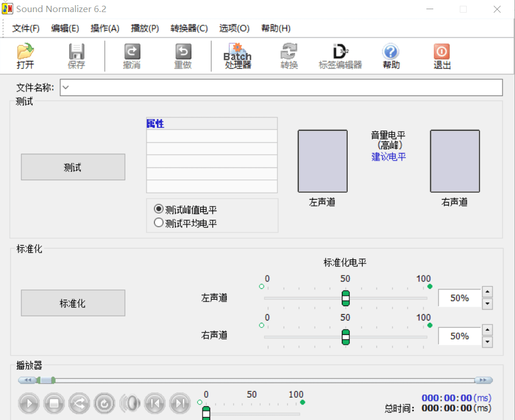Viewport: 515px width, 420px height.
Task: Open the 转换 converter icon
Action: 289,56
